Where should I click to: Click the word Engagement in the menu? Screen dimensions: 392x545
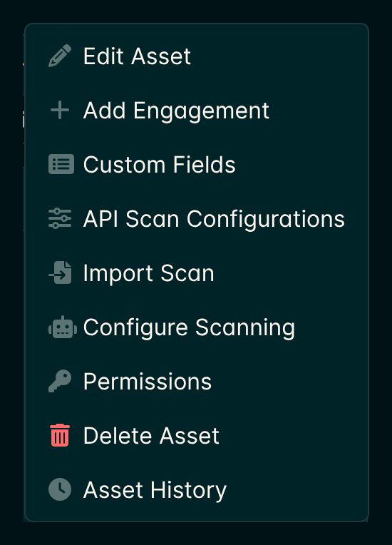(201, 111)
